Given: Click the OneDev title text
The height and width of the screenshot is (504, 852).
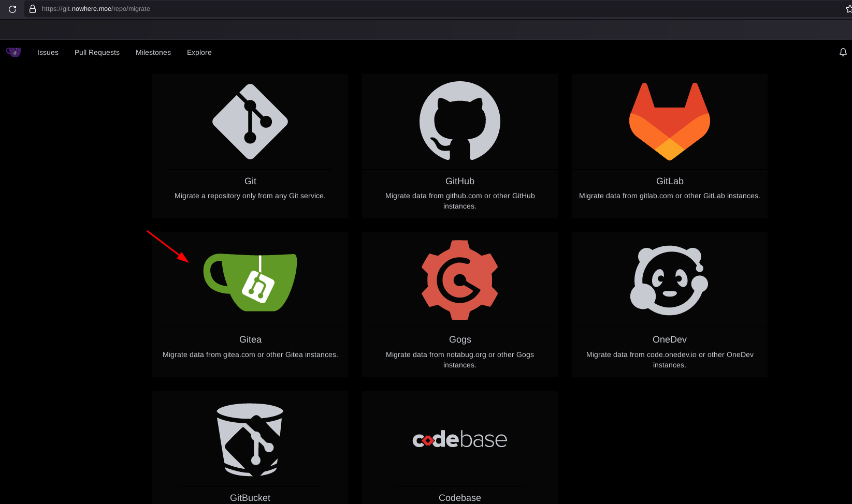Looking at the screenshot, I should click(669, 339).
